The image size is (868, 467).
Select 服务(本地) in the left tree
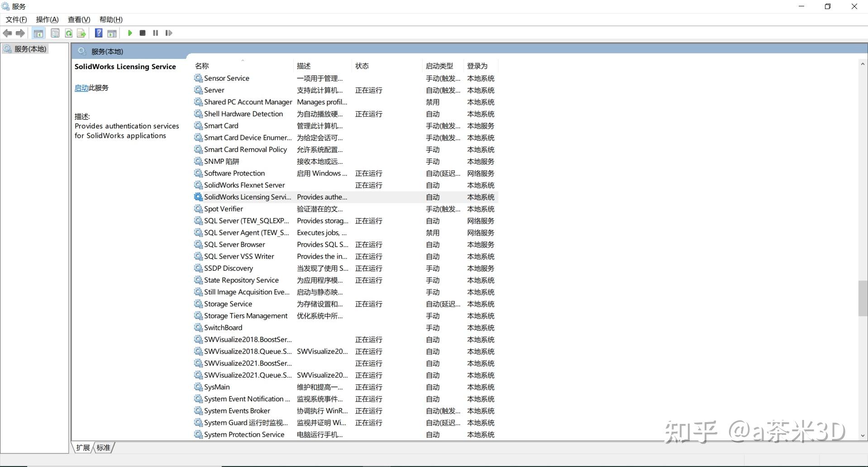30,49
